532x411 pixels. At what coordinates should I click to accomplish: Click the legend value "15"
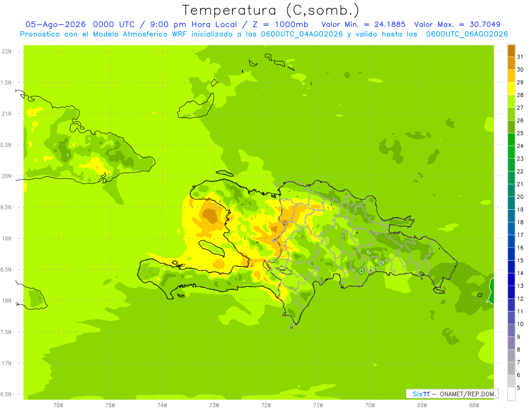[x=520, y=260]
